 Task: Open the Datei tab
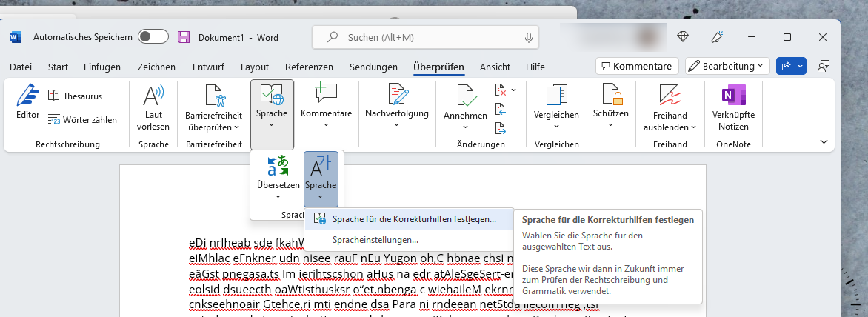[x=21, y=67]
